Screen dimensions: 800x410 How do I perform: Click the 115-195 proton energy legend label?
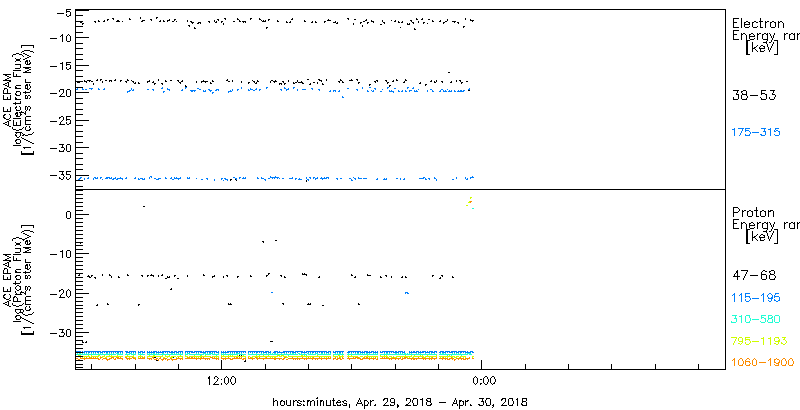point(756,298)
